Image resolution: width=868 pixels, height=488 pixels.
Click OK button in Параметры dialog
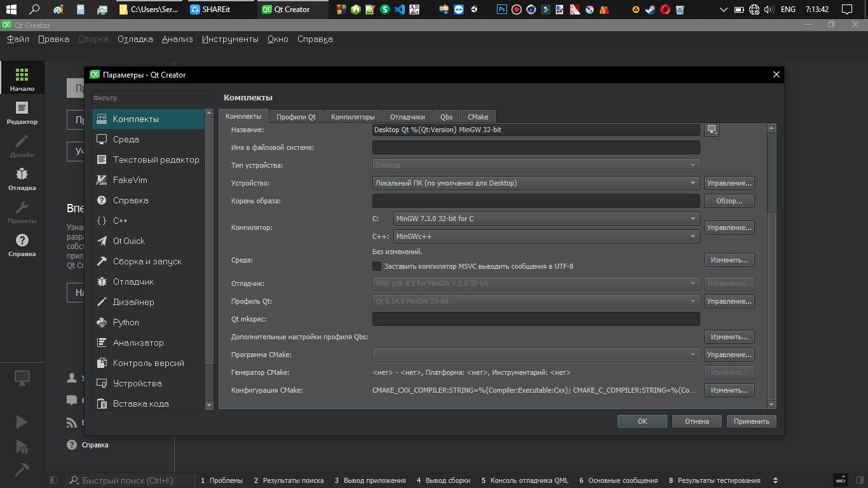tap(642, 421)
